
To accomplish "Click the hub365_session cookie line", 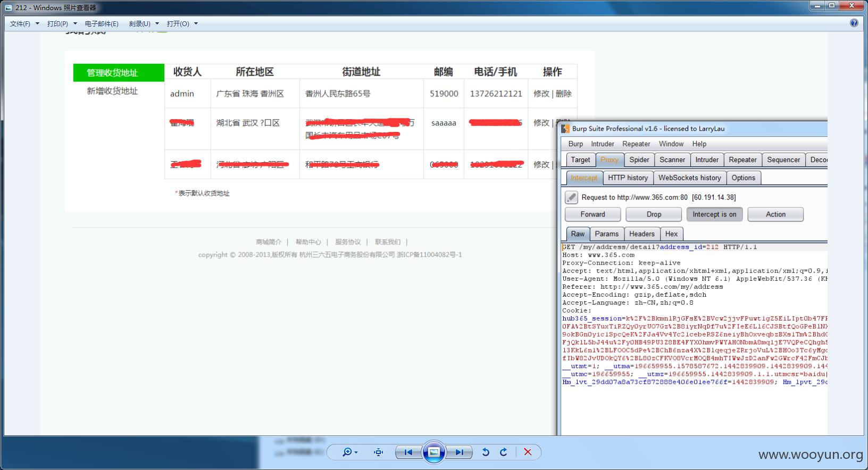I will pyautogui.click(x=695, y=318).
